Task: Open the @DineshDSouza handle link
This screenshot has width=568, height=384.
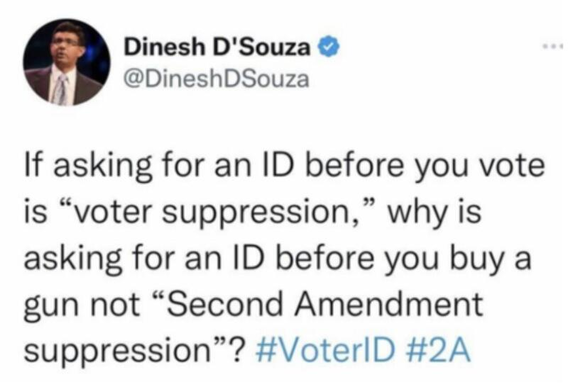Action: point(217,79)
